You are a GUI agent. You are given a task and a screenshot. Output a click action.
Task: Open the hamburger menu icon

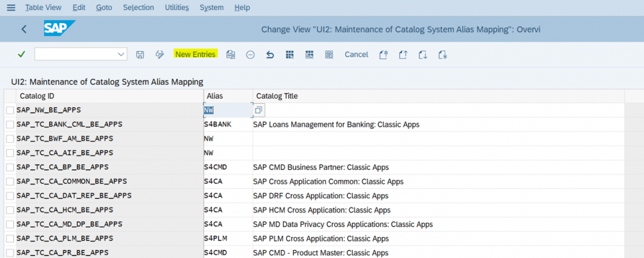tap(11, 8)
